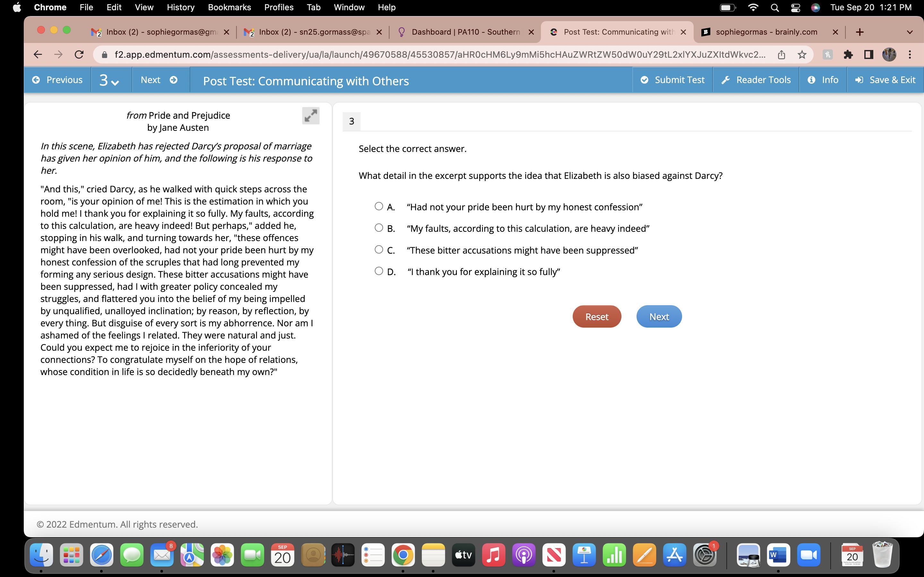This screenshot has width=924, height=577.
Task: Open Chrome three-dot menu
Action: 910,54
